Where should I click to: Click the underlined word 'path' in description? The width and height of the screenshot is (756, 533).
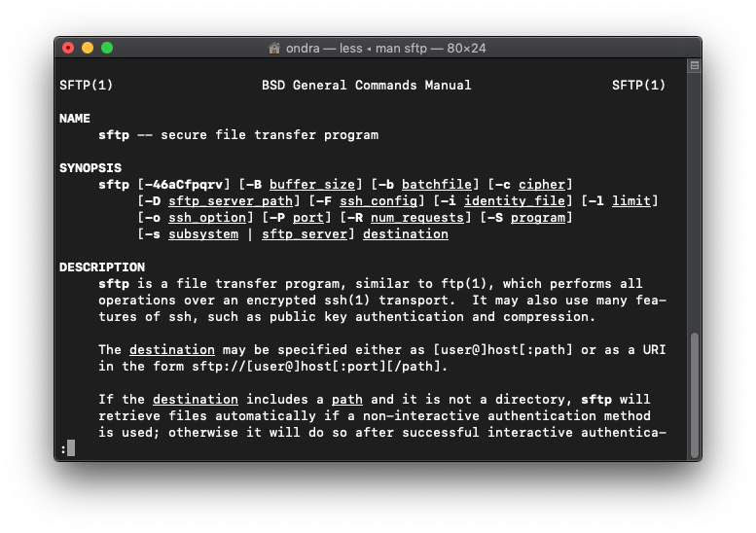pyautogui.click(x=346, y=399)
